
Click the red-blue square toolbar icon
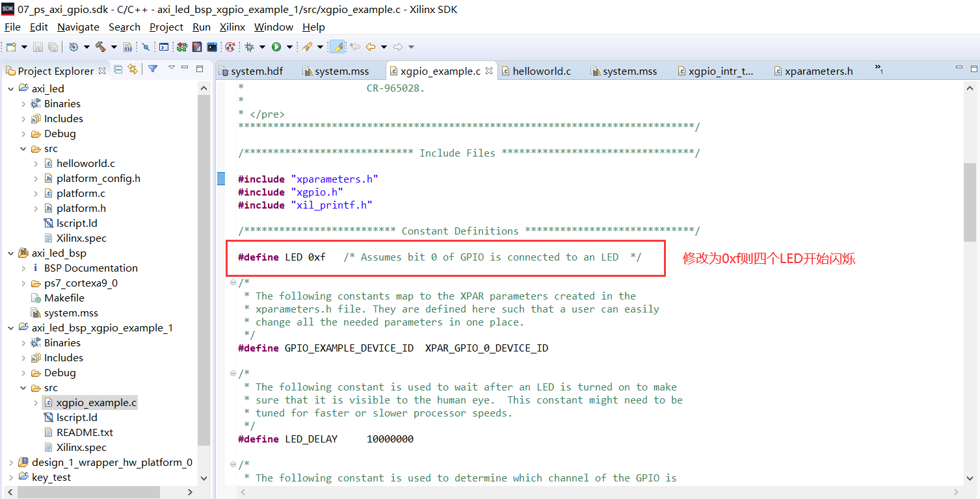196,47
